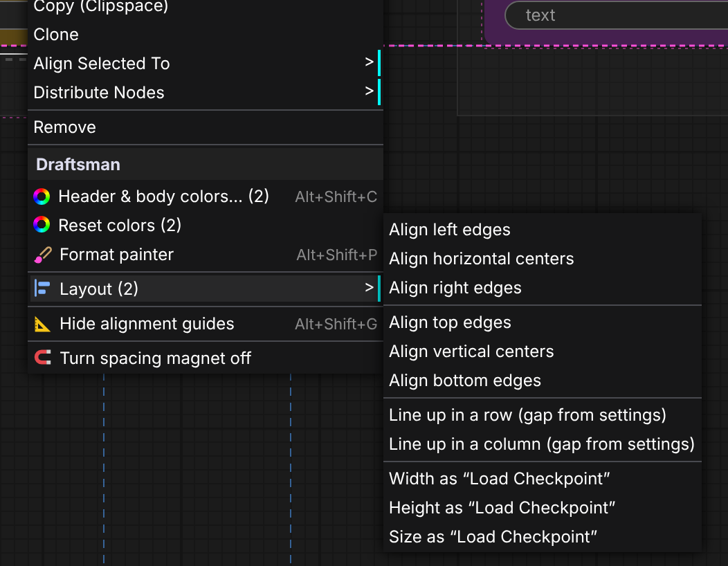The width and height of the screenshot is (728, 566).
Task: Choose Align top edges
Action: click(543, 322)
